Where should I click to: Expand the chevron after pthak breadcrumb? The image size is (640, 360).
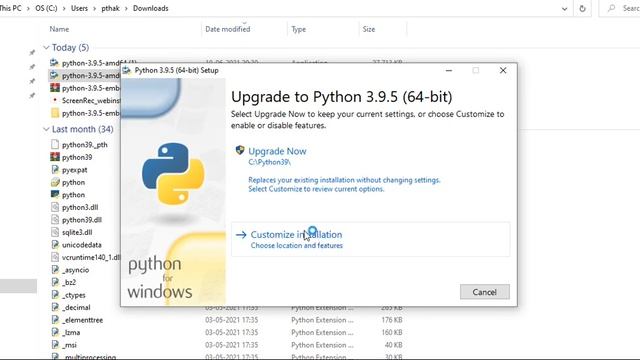point(126,9)
